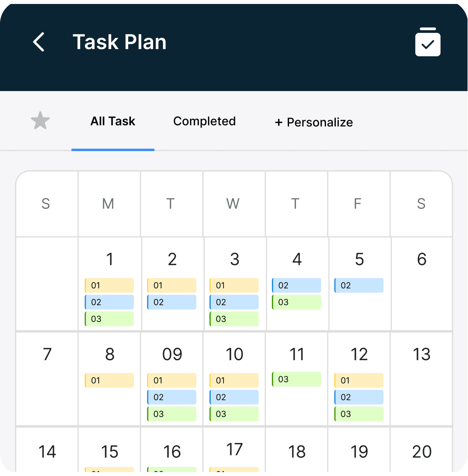The width and height of the screenshot is (468, 476).
Task: Select task 03 on day 10
Action: [x=234, y=414]
